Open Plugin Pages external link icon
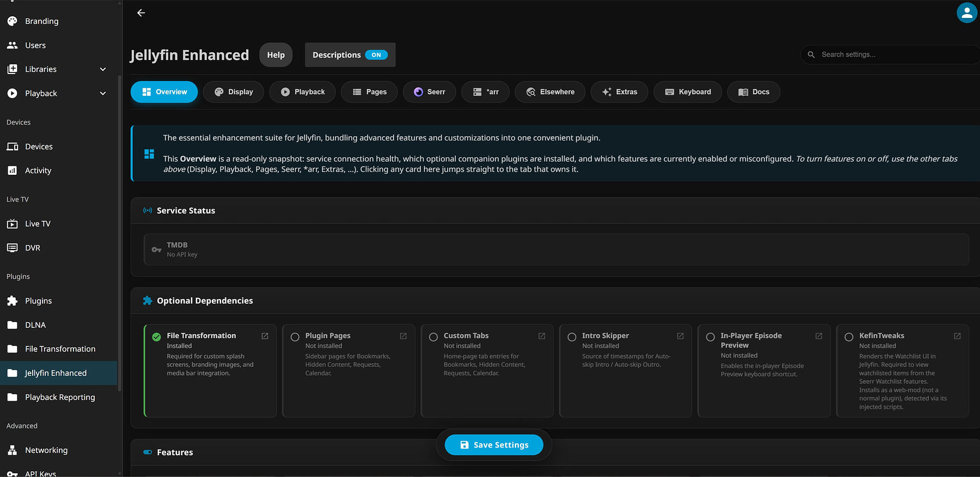 coord(403,336)
